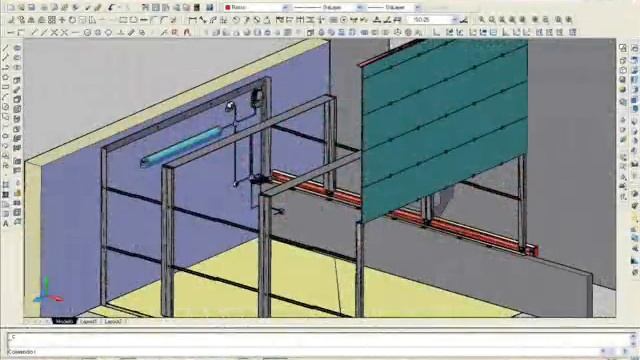This screenshot has height=360, width=640.
Task: Switch to the Layout2 tab
Action: click(x=113, y=322)
